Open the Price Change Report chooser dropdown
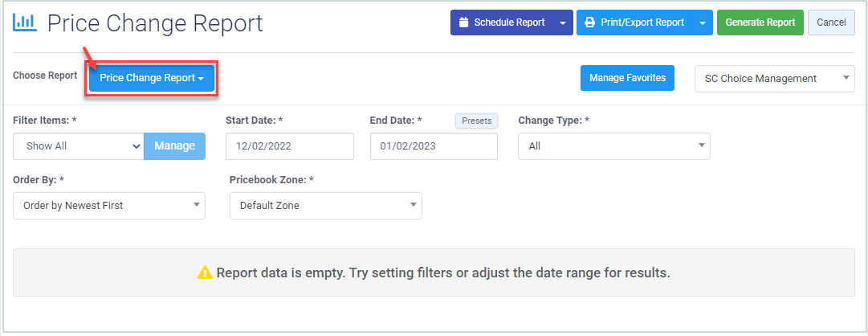 152,78
